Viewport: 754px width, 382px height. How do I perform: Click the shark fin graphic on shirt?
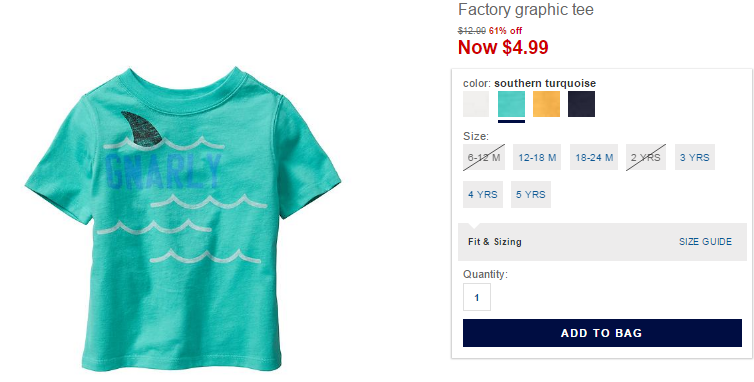coord(142,128)
